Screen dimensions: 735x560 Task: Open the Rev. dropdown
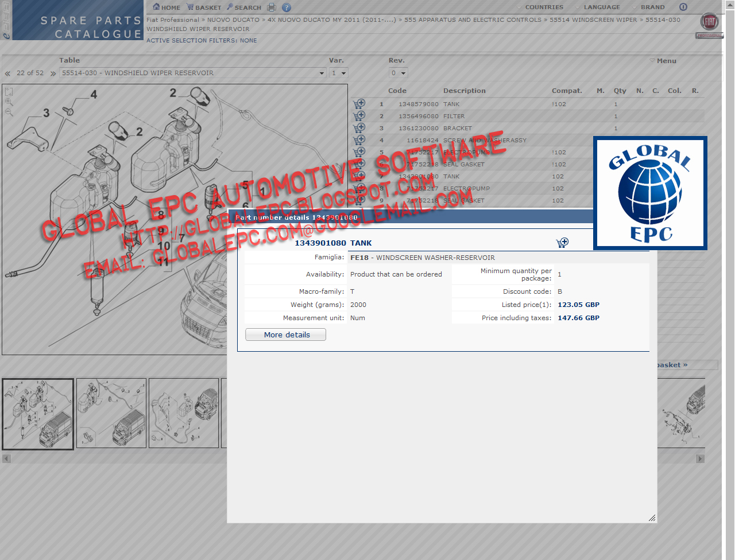[x=399, y=73]
